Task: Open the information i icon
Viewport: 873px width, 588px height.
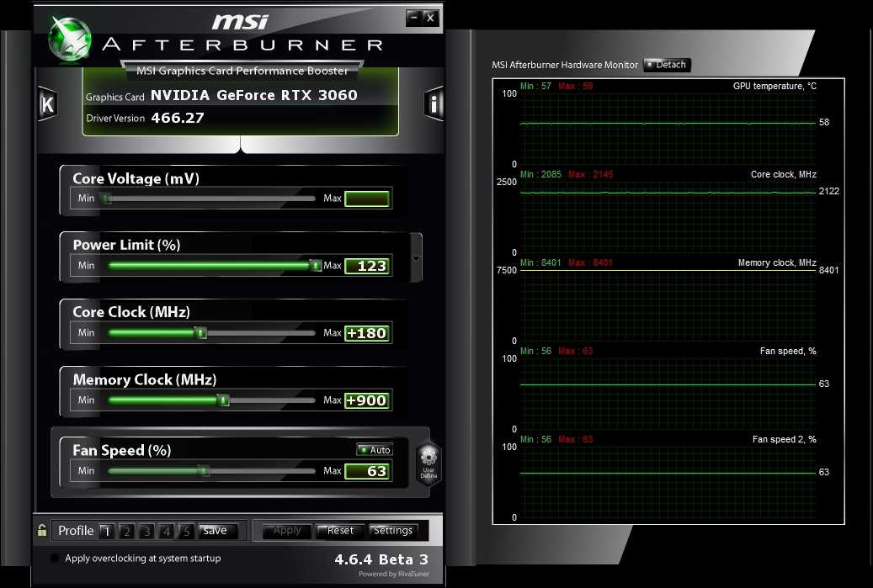Action: (x=434, y=104)
